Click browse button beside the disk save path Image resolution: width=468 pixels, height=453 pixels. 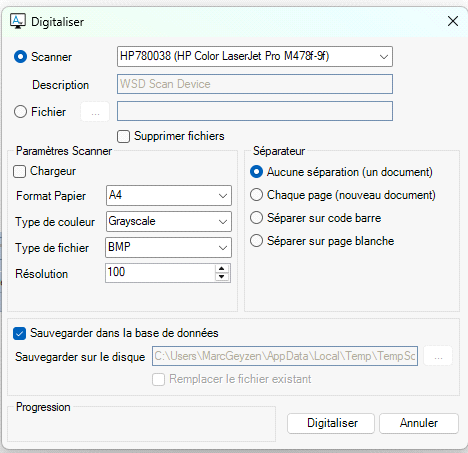(x=438, y=356)
